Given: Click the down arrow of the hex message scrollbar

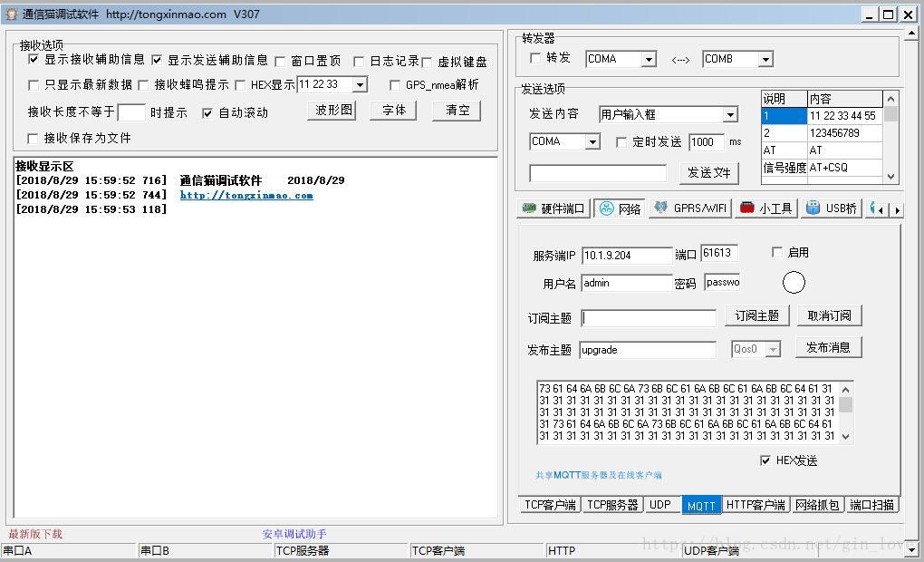Looking at the screenshot, I should 845,436.
